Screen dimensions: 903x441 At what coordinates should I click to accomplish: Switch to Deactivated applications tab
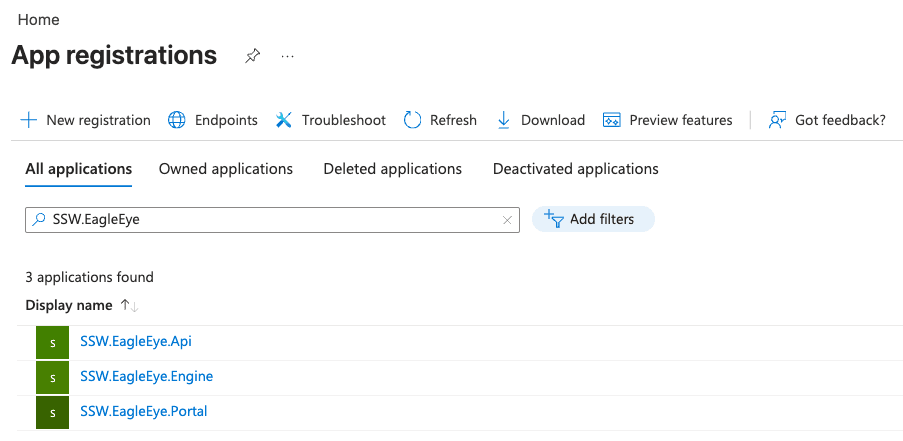(x=576, y=169)
